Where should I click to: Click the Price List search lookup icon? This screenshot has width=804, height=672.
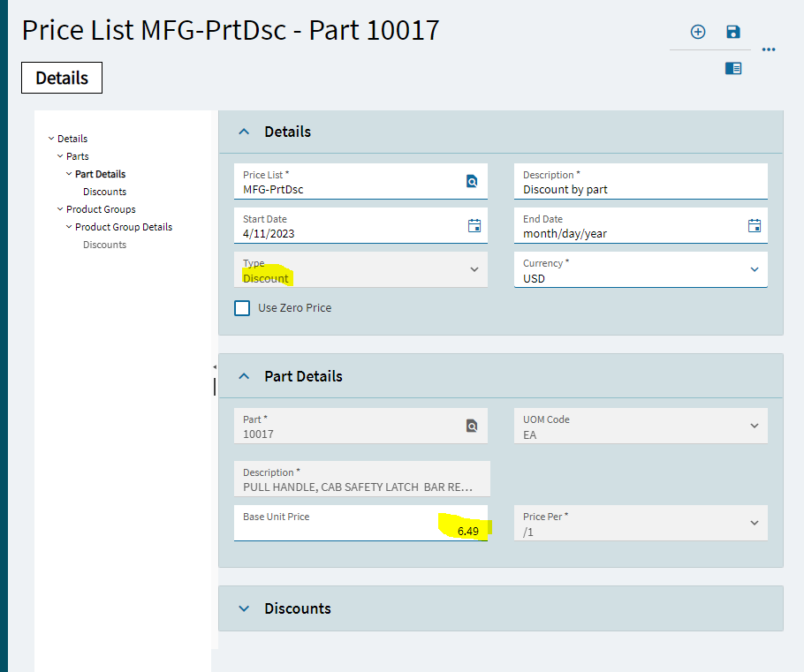[x=472, y=181]
